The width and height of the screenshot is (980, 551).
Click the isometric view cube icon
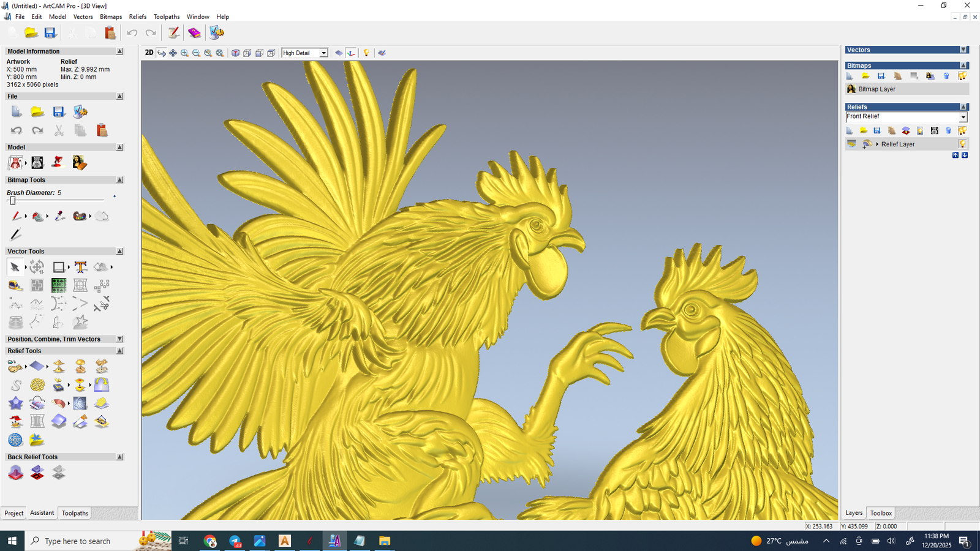(235, 53)
